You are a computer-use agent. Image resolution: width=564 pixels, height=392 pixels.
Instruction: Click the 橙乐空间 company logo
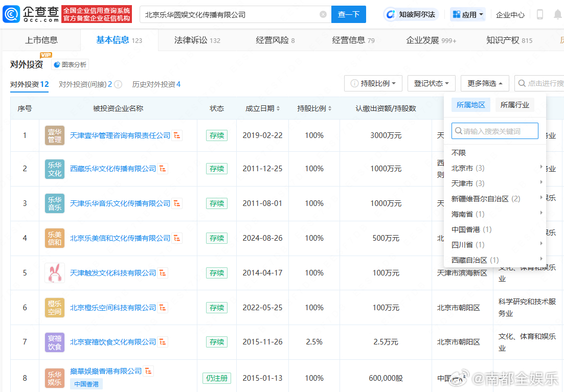point(55,308)
